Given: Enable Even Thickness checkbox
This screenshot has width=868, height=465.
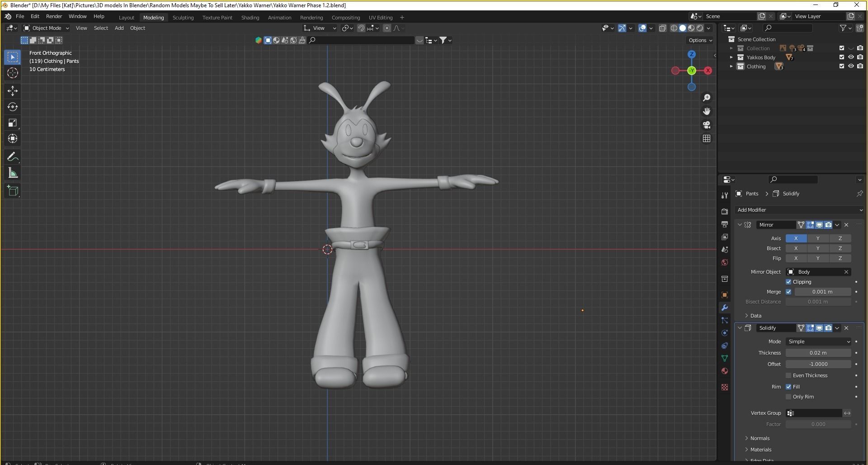Looking at the screenshot, I should tap(788, 375).
